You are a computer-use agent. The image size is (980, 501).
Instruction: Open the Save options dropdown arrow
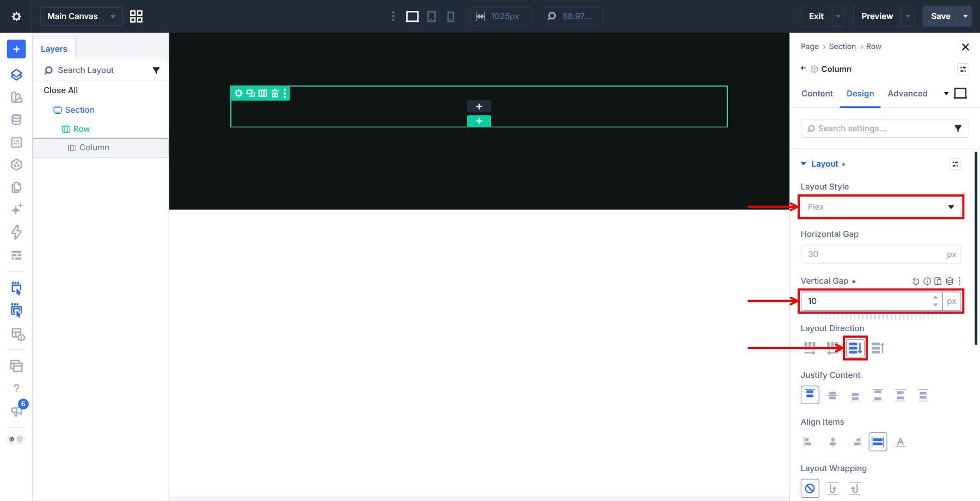pos(965,16)
